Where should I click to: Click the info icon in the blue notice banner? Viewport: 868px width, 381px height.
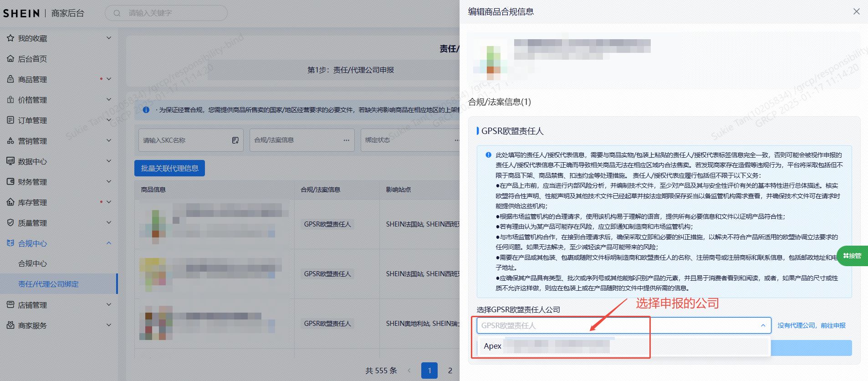(146, 110)
